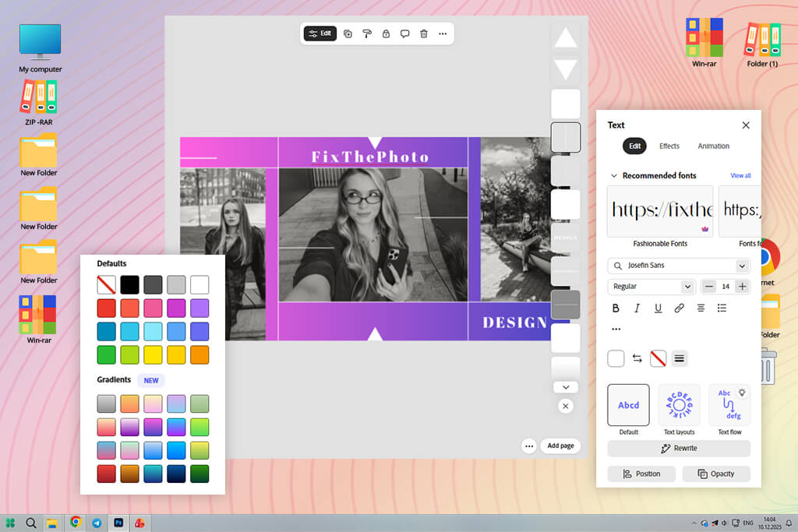Open the Folder (1) desktop icon
This screenshot has width=798, height=532.
click(762, 44)
